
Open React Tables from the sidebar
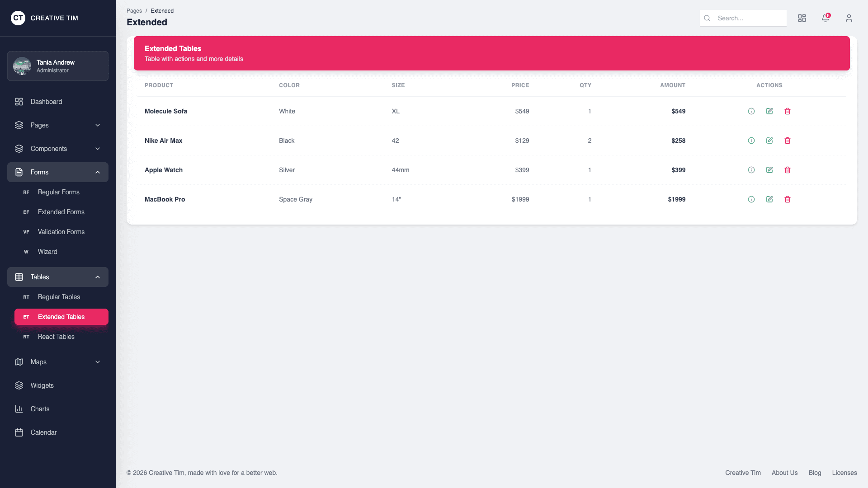[56, 337]
